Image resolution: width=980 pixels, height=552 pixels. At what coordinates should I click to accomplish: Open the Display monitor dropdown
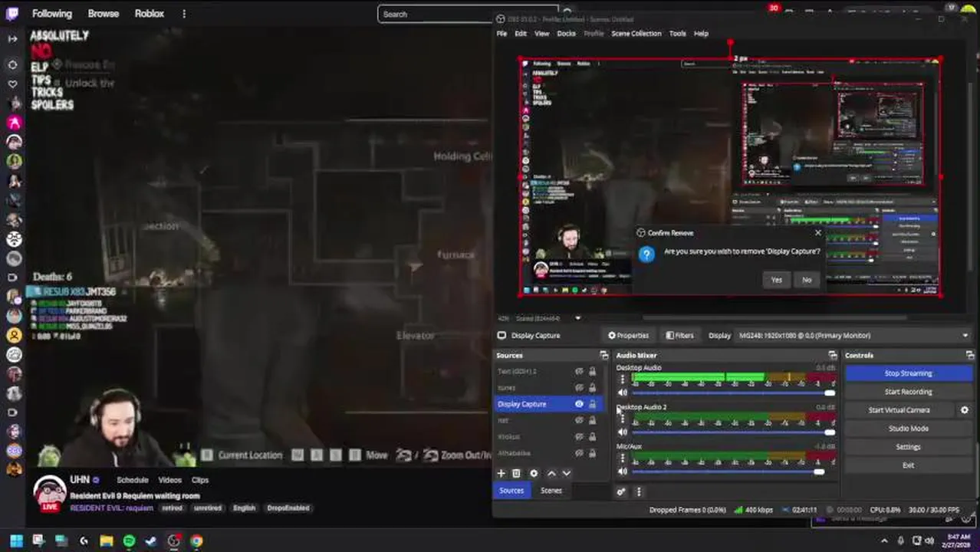(x=853, y=336)
